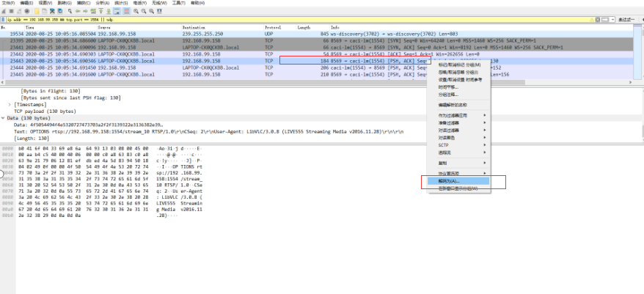
Task: Open the 编辑(E) menu
Action: point(26,3)
